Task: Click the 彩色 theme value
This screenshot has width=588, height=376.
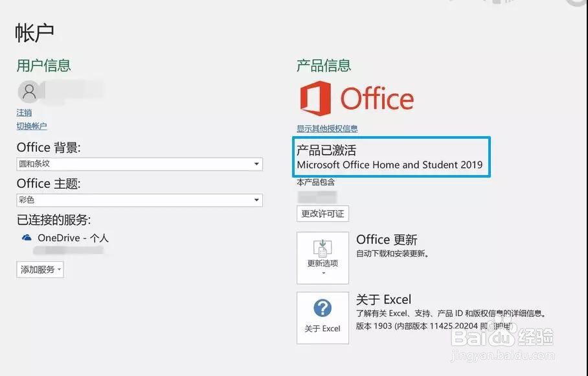Action: (x=27, y=200)
